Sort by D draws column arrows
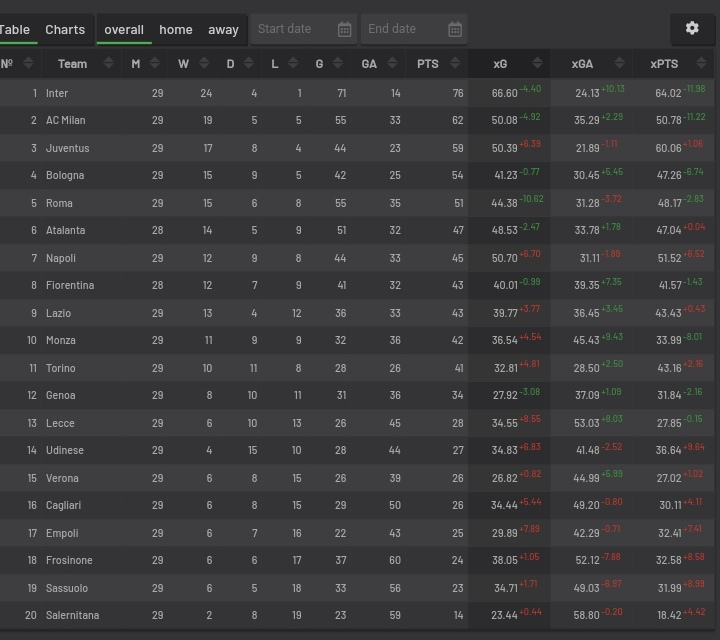 (248, 63)
